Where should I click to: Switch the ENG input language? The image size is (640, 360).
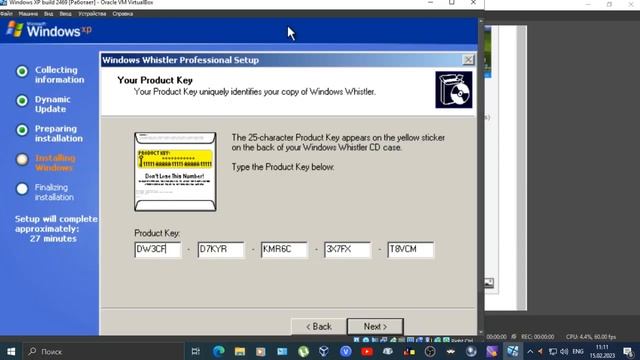pyautogui.click(x=578, y=351)
